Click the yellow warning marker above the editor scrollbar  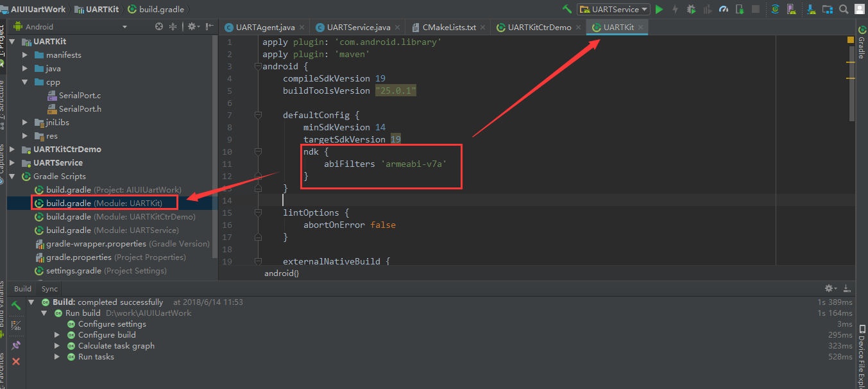[851, 40]
